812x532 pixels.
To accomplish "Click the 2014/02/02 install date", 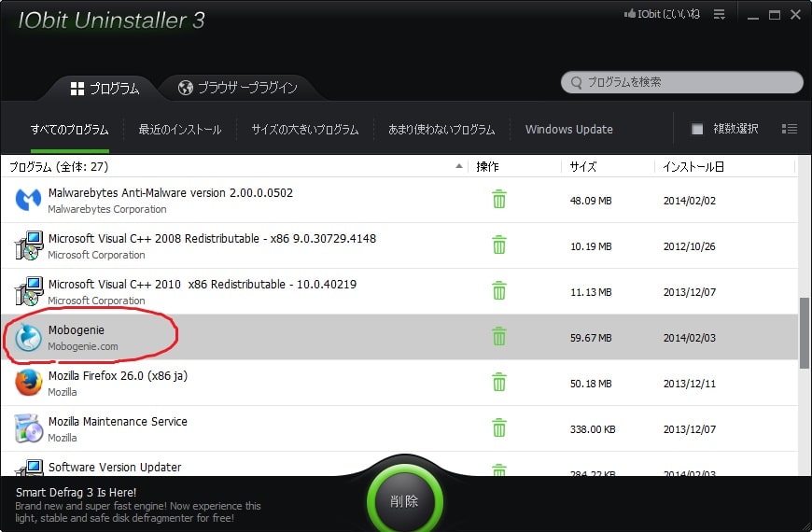I will [690, 201].
